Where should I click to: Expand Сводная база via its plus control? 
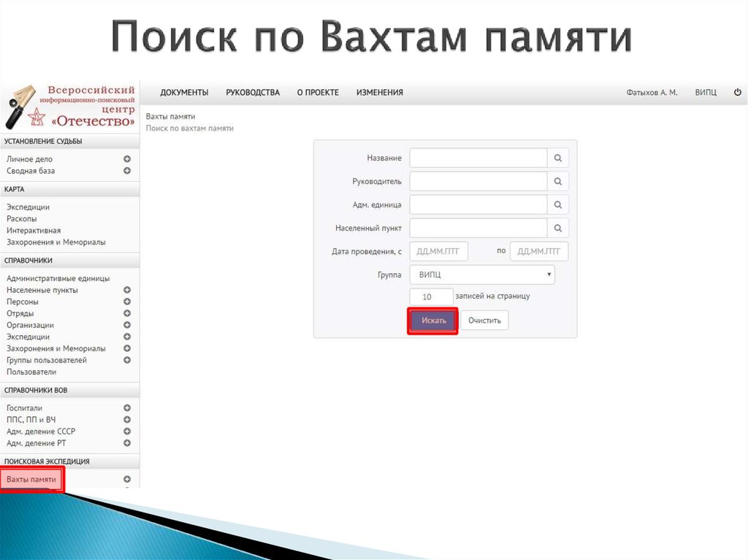coord(128,170)
